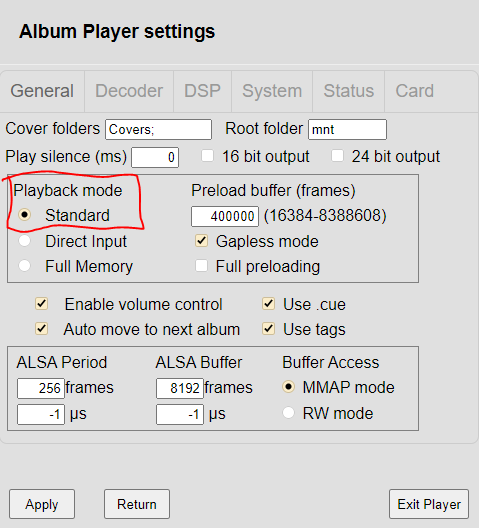This screenshot has height=528, width=479.
Task: Enable 16 bit output checkbox
Action: [x=207, y=156]
